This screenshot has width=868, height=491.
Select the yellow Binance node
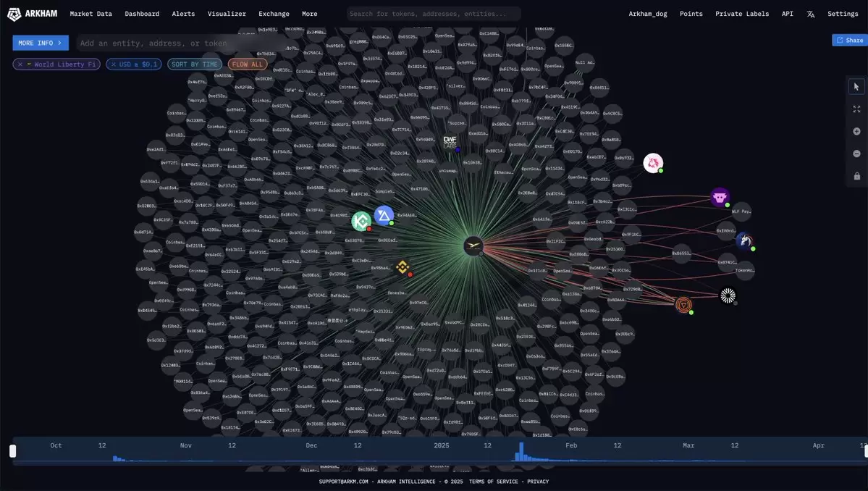tap(403, 267)
